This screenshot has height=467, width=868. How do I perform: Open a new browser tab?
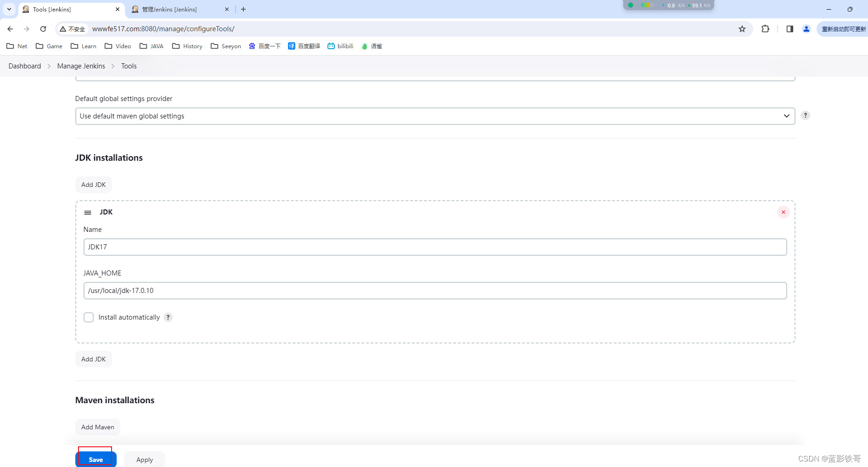click(243, 9)
